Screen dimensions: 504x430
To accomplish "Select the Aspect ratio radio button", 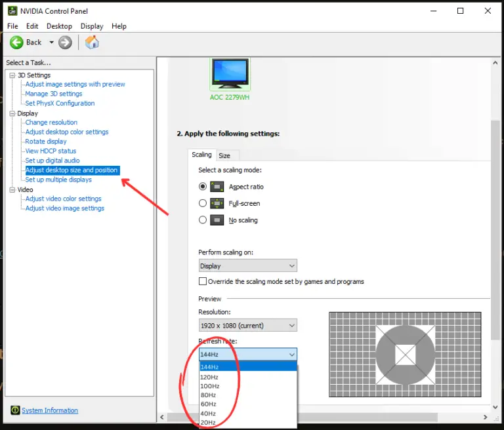I will 203,187.
